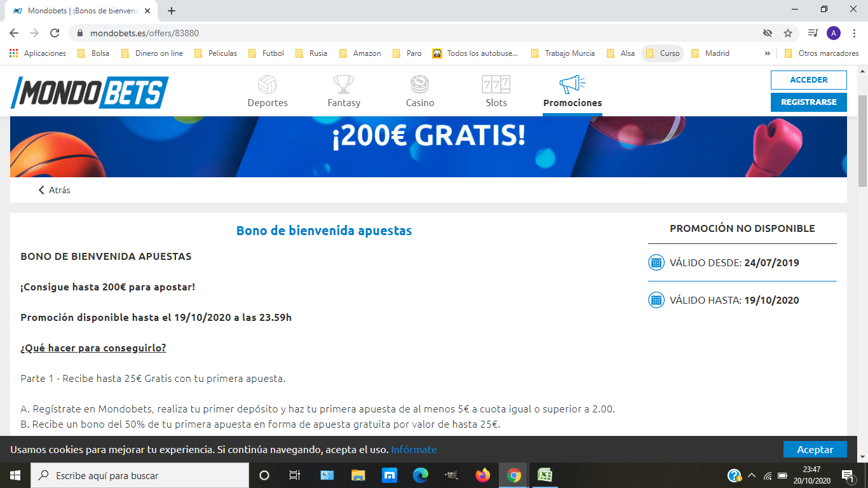
Task: Open a new browser tab
Action: (x=172, y=11)
